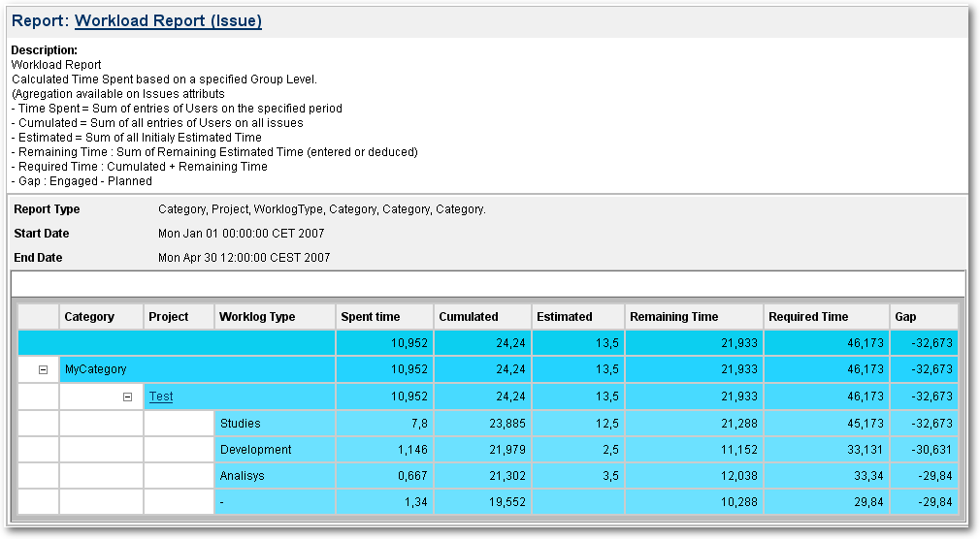Click the Project column header
This screenshot has height=539, width=980.
[x=168, y=317]
